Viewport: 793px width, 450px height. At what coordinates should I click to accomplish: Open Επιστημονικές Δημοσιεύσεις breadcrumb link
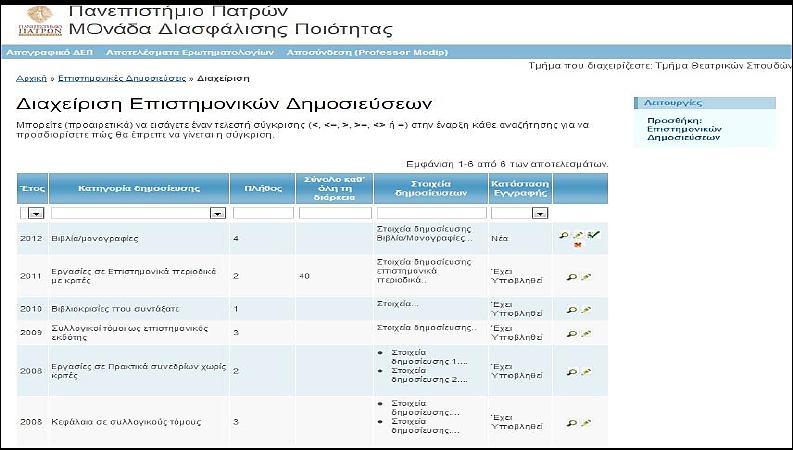122,78
